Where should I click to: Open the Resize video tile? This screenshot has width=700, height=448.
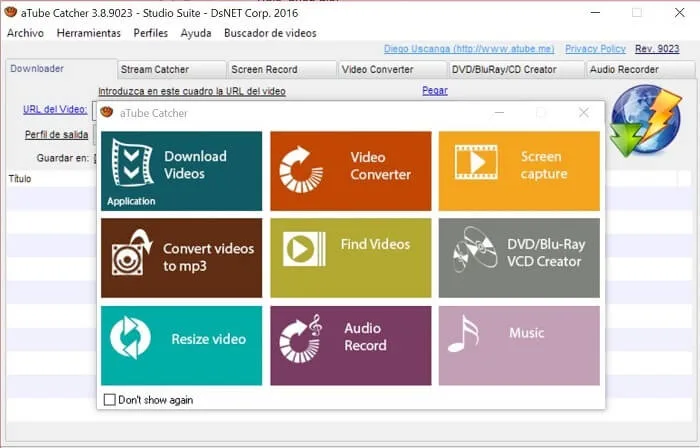181,345
